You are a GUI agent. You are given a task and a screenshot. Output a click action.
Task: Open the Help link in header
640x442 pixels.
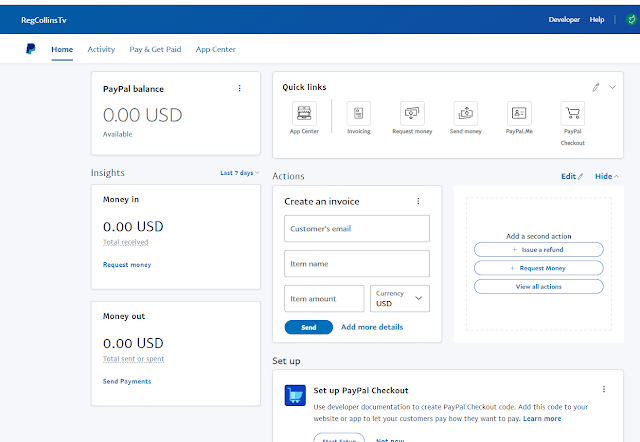coord(597,20)
